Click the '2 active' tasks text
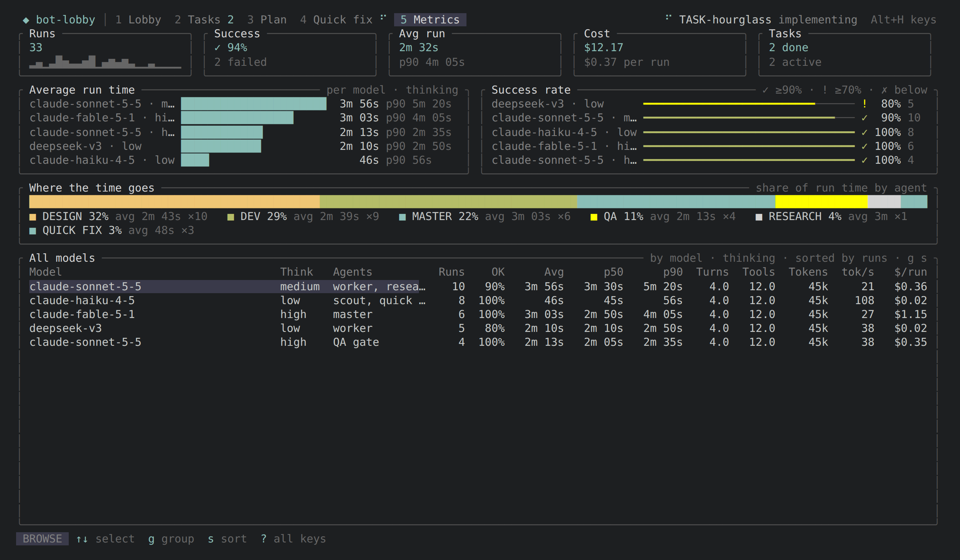This screenshot has height=560, width=960. [795, 62]
